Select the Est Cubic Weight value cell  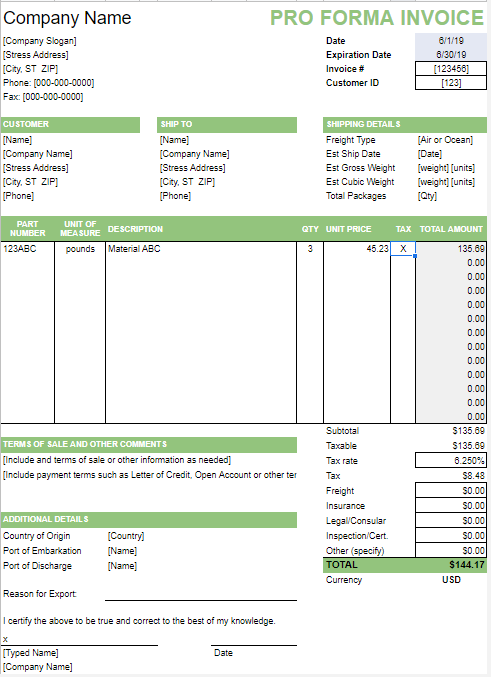click(446, 182)
